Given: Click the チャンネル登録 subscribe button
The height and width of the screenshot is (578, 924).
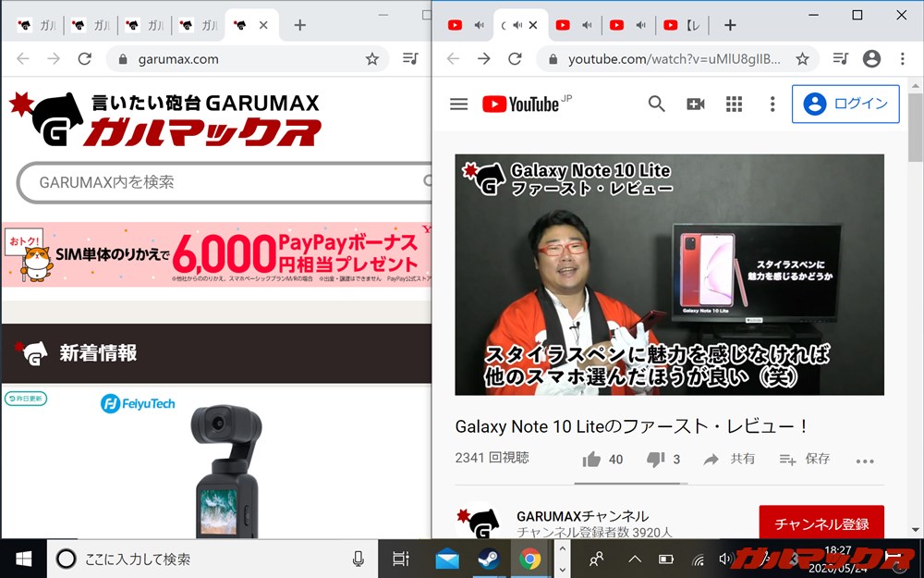Looking at the screenshot, I should (821, 523).
